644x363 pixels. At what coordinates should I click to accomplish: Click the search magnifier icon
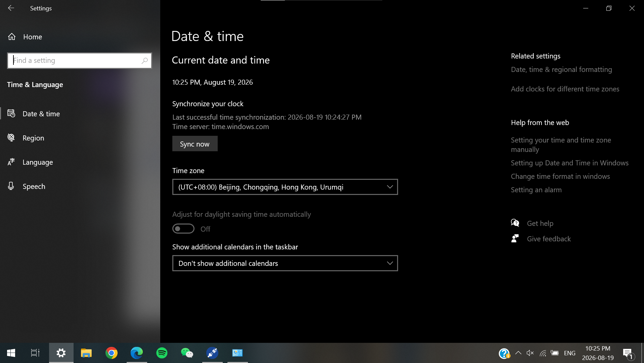tap(144, 61)
